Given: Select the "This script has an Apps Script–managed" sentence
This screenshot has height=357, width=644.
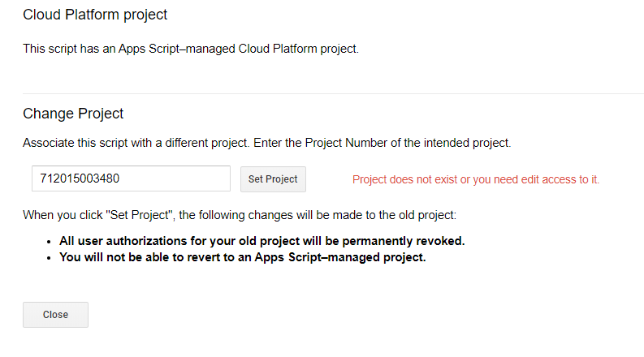Looking at the screenshot, I should (x=190, y=49).
